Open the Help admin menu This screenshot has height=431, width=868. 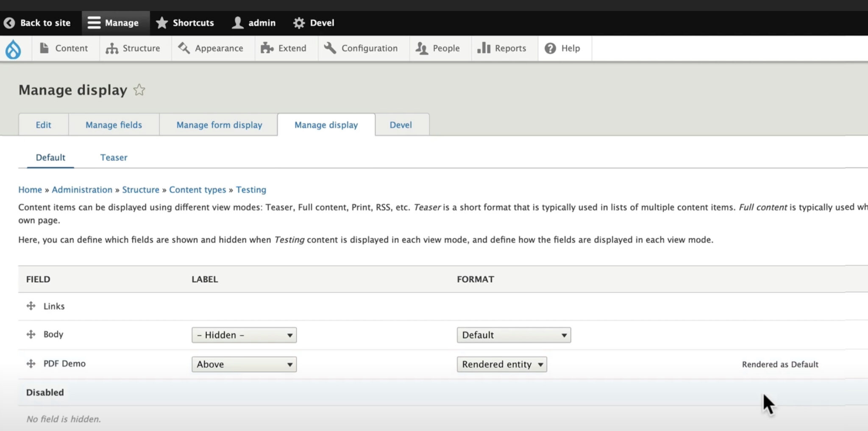(x=565, y=48)
